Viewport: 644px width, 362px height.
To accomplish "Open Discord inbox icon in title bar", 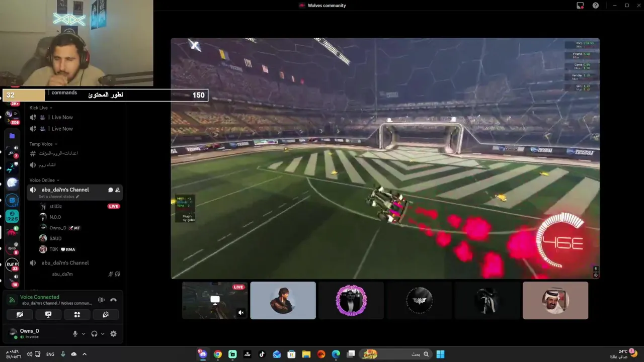I will (580, 6).
